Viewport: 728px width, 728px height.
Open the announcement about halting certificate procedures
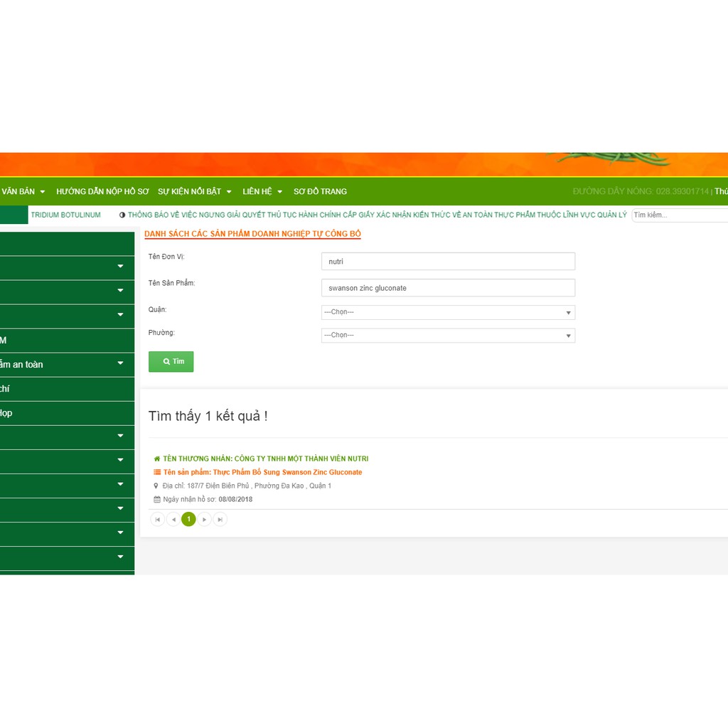pyautogui.click(x=377, y=215)
